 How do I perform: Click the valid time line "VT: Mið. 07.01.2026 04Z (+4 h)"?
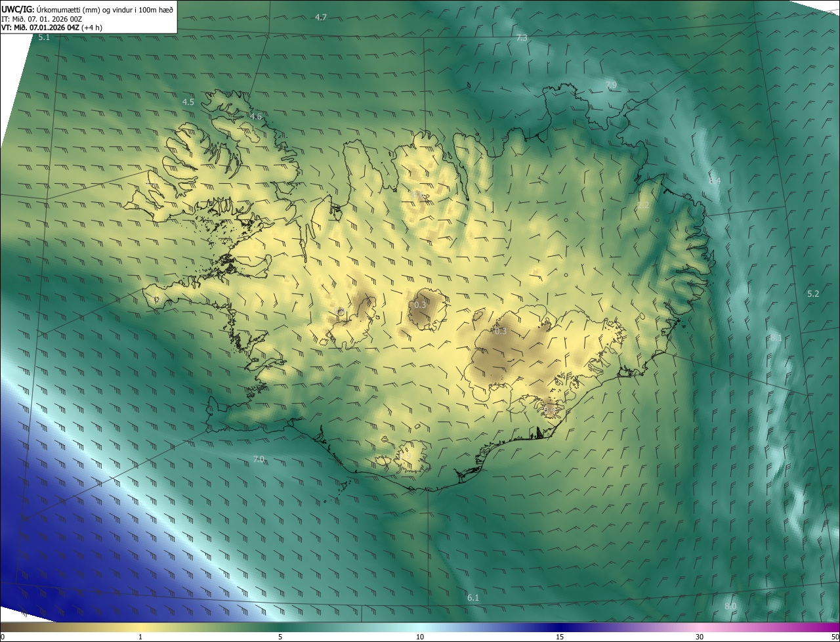[x=52, y=28]
